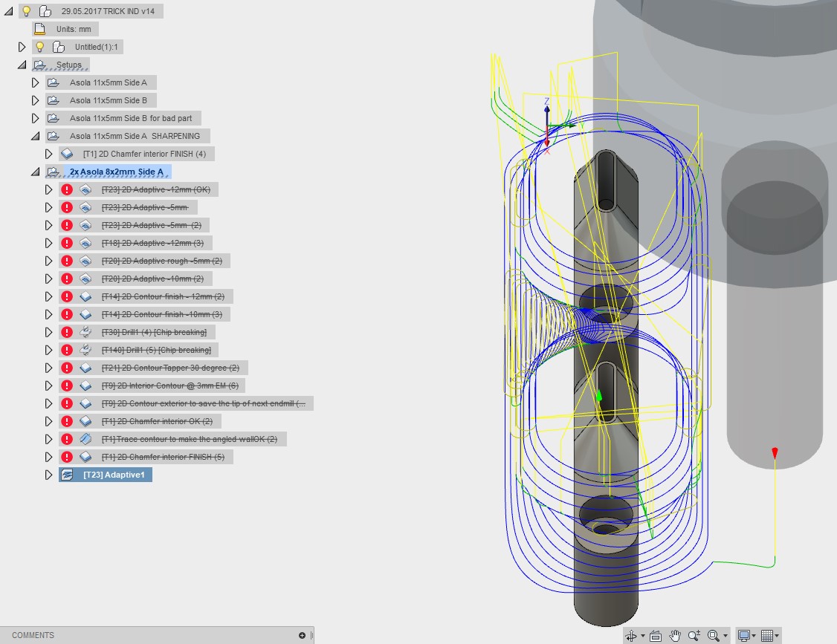
Task: Open Grid and Snaps dropdown arrow
Action: pos(777,636)
